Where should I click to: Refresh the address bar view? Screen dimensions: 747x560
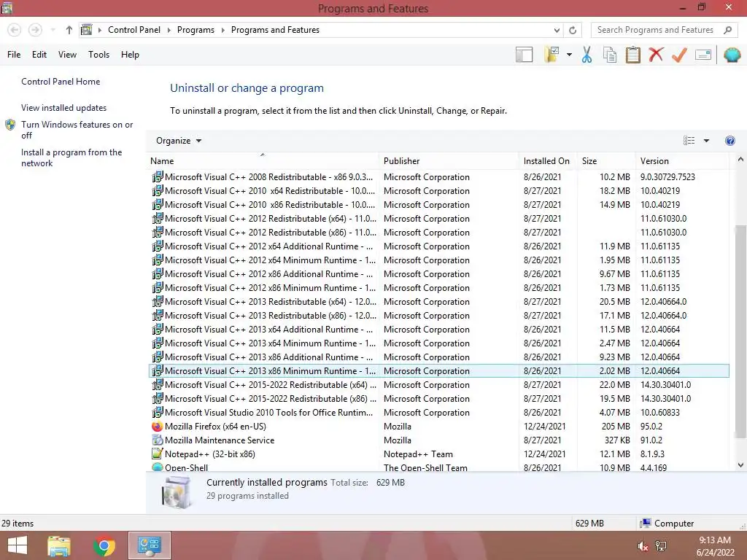pyautogui.click(x=573, y=30)
